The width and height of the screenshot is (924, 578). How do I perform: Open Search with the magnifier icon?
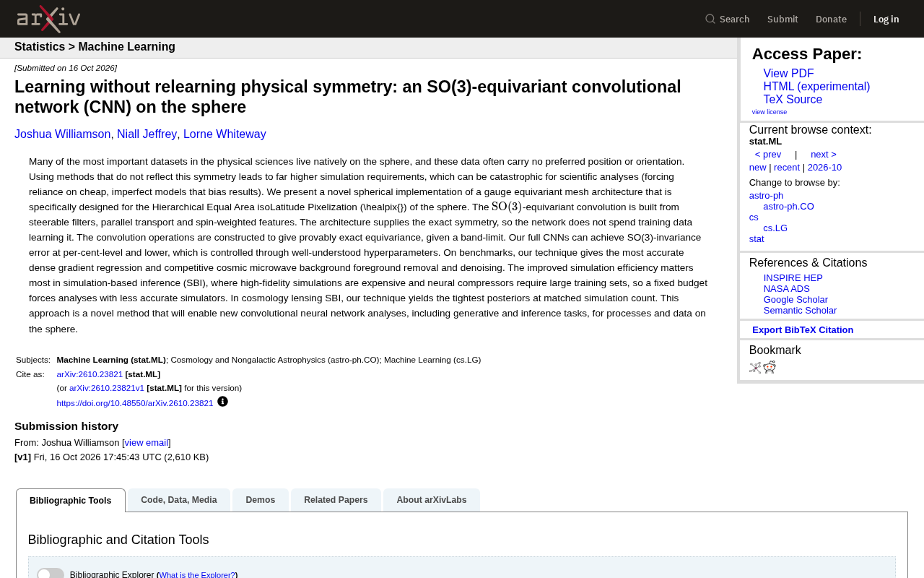point(727,19)
